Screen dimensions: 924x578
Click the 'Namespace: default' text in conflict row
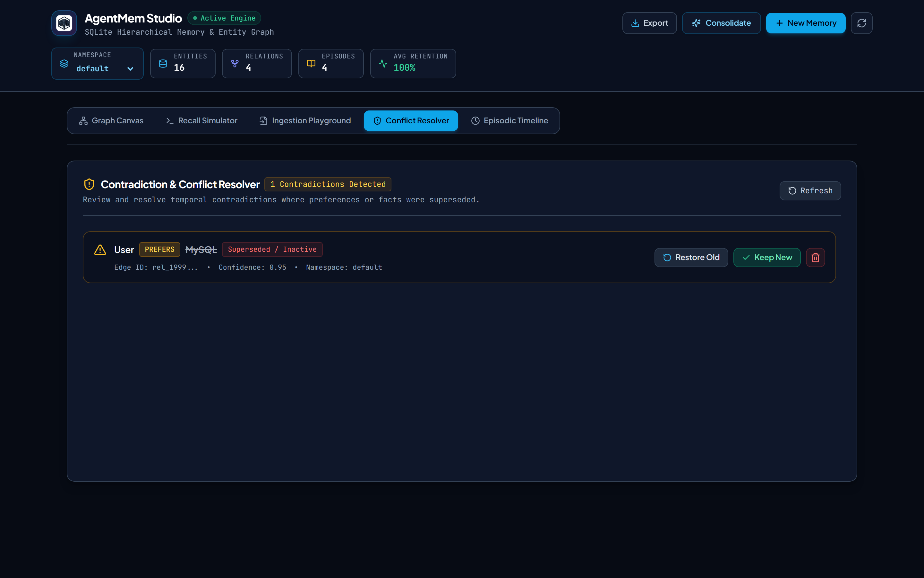click(x=344, y=267)
